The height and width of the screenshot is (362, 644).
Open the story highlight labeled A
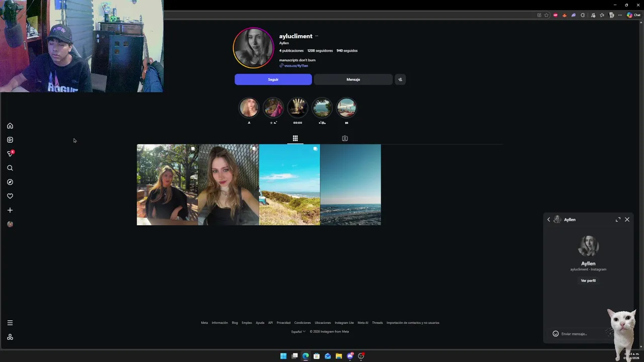pyautogui.click(x=249, y=108)
